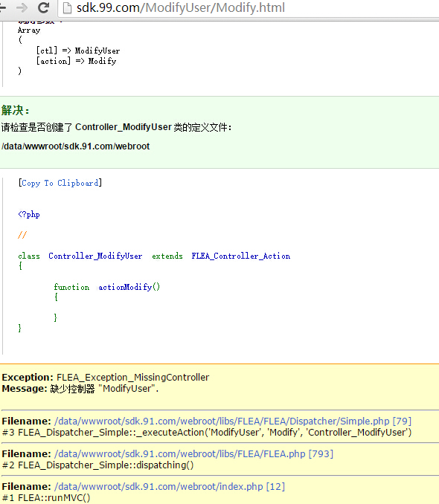This screenshot has width=439, height=504.
Task: Open the Dispatcher/Simple.php [79] filename link
Action: (x=233, y=421)
